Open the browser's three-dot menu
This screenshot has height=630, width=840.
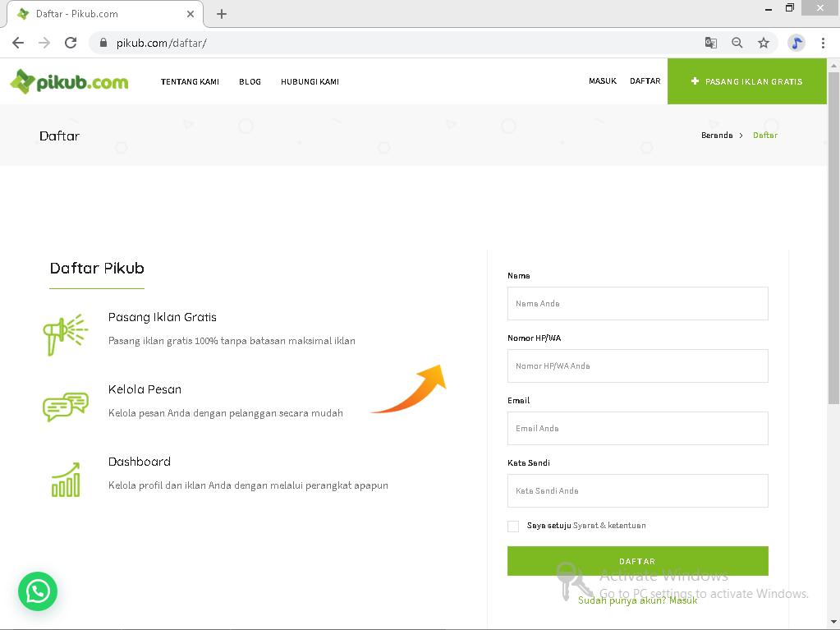pyautogui.click(x=824, y=42)
